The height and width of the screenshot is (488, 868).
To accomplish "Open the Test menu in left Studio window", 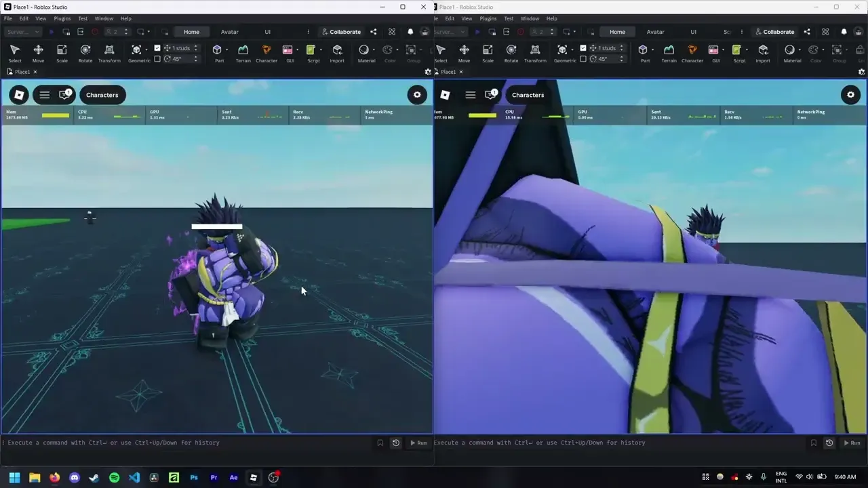I will coord(83,18).
